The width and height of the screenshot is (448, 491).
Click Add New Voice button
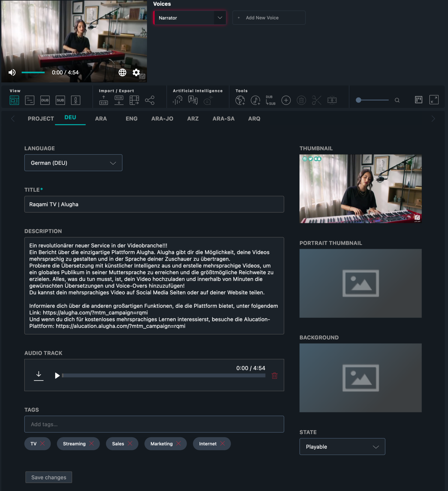click(x=269, y=18)
